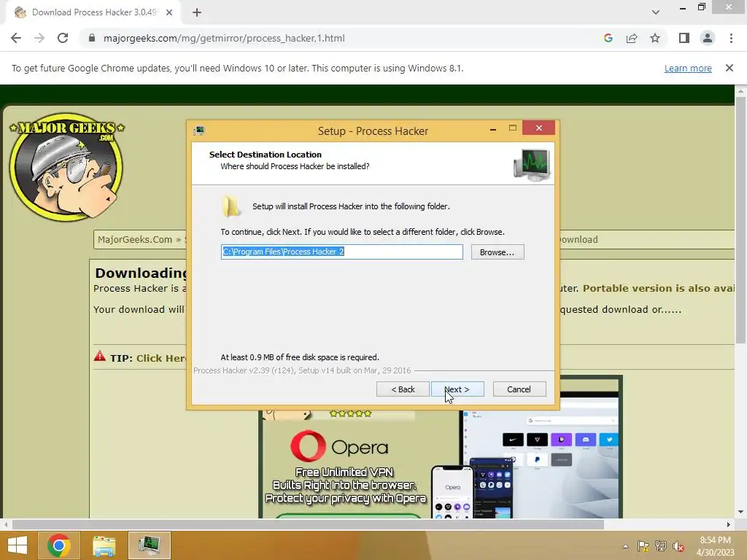Click the page vertical scrollbar thumb
Screen dimensions: 747x560
pyautogui.click(x=740, y=219)
